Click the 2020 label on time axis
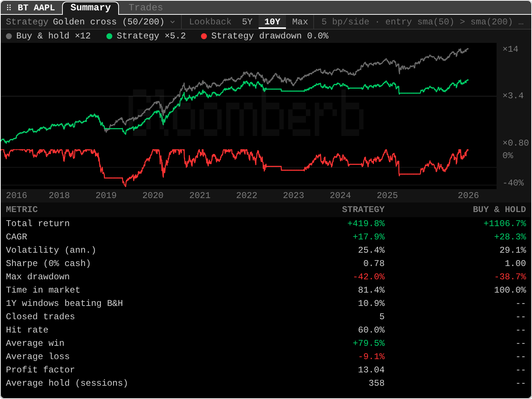Image resolution: width=532 pixels, height=399 pixels. (x=153, y=195)
